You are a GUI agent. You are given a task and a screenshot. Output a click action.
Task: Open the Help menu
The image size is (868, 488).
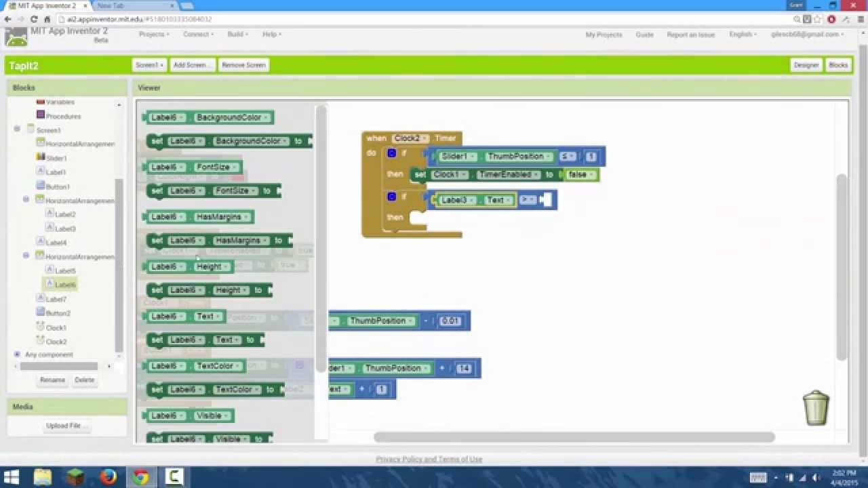pos(271,35)
